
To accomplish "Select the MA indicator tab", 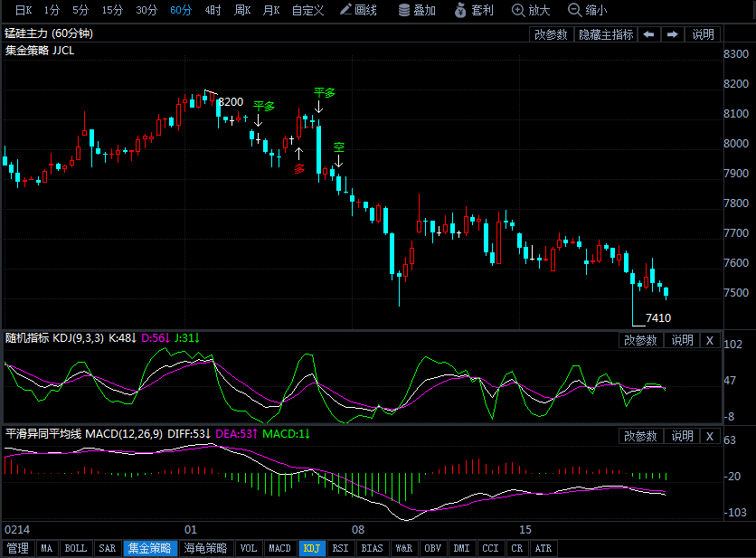I will tap(47, 548).
